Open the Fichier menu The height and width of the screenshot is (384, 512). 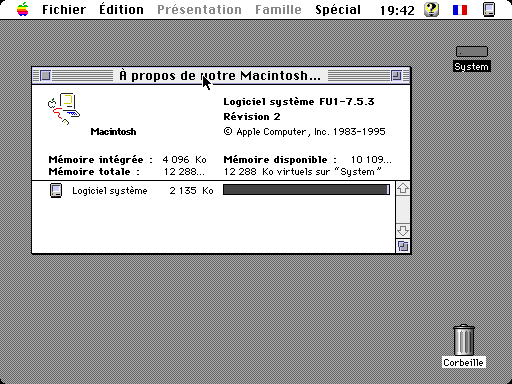click(64, 9)
